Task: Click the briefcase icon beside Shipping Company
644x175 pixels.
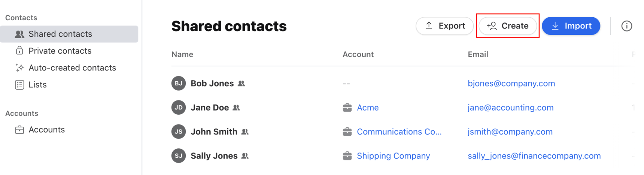Action: [347, 156]
